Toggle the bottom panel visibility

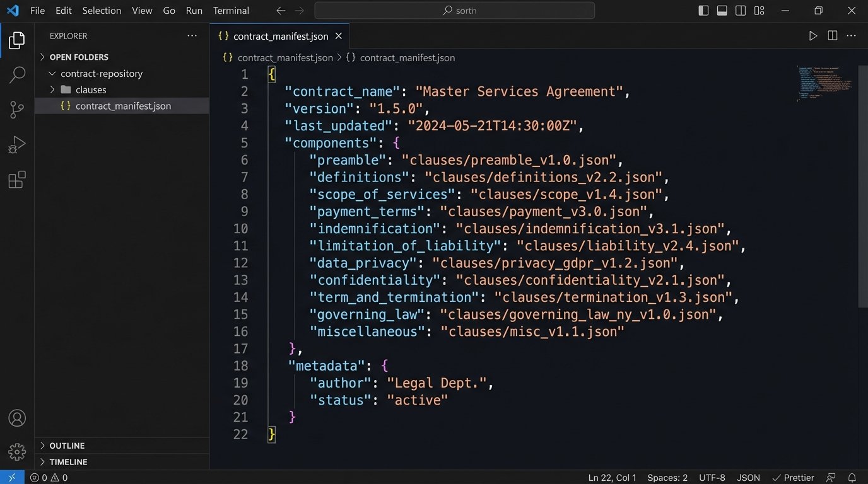721,11
